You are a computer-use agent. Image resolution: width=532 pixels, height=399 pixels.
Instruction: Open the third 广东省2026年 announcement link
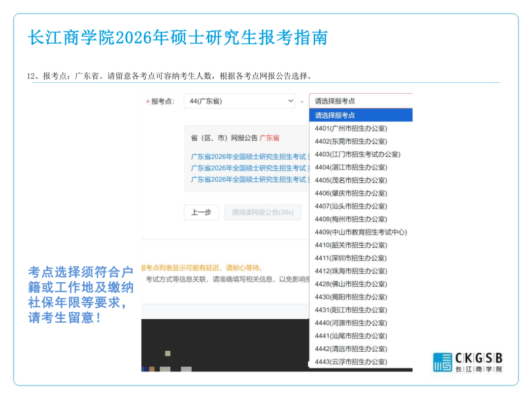(249, 179)
